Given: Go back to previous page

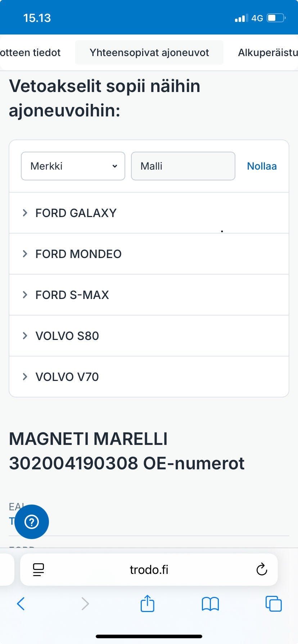Looking at the screenshot, I should 21,604.
